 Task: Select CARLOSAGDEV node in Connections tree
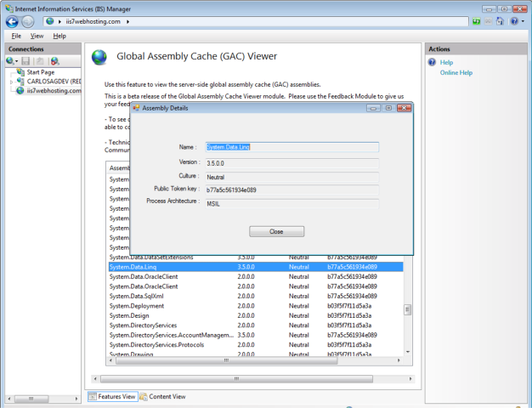54,82
